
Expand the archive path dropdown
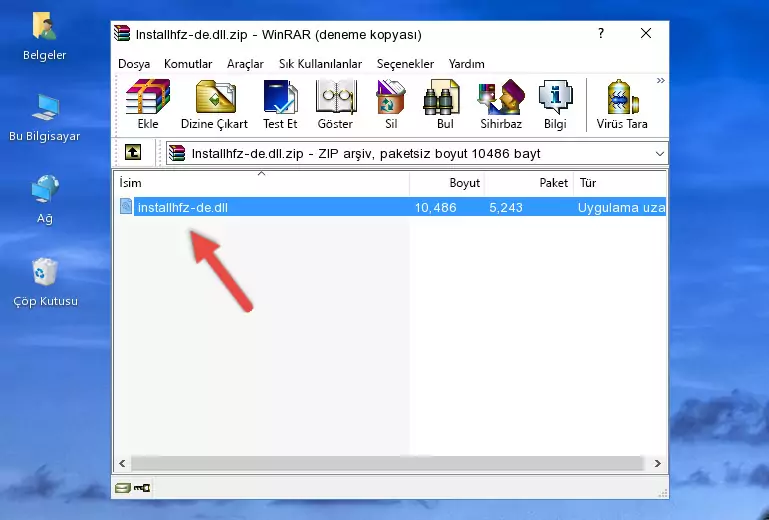[x=660, y=154]
